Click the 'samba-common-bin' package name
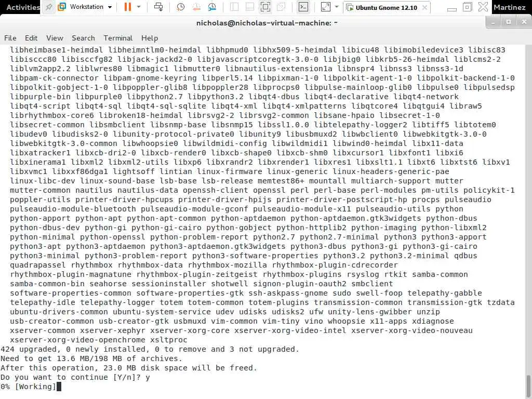 point(47,284)
